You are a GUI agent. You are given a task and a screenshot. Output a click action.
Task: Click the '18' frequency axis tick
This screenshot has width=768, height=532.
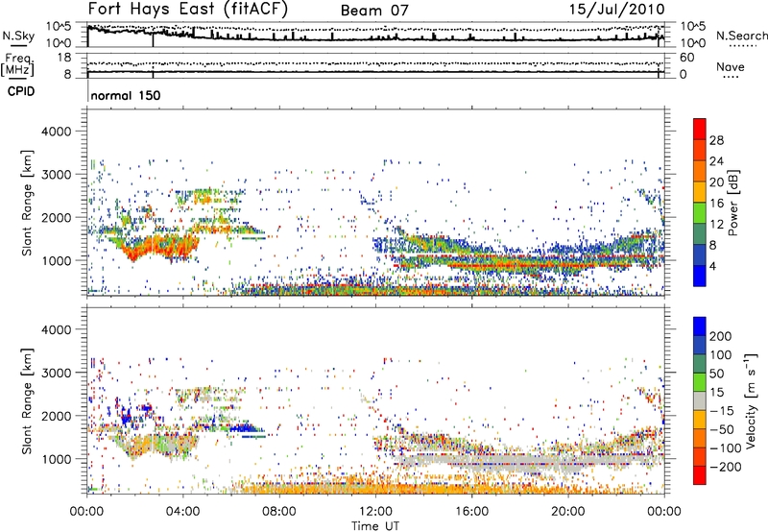[x=64, y=58]
